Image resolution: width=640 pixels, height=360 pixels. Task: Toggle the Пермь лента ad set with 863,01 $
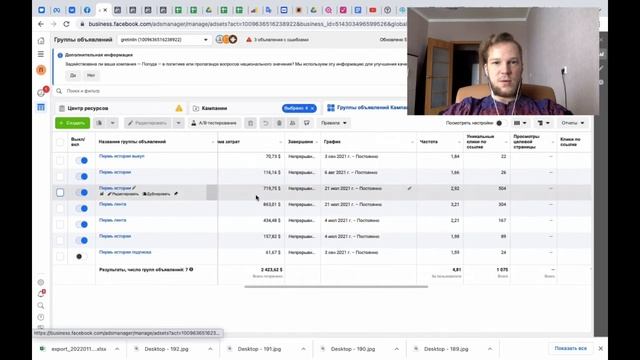[x=82, y=209]
